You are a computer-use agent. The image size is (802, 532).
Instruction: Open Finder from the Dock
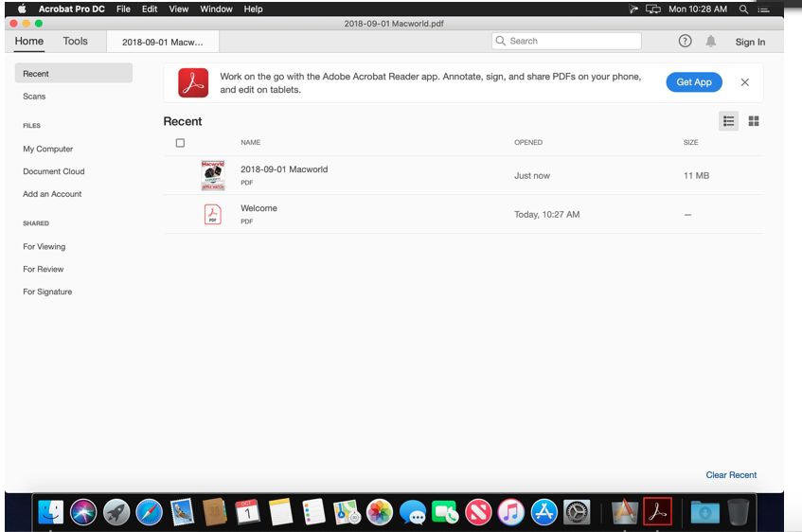(50, 512)
